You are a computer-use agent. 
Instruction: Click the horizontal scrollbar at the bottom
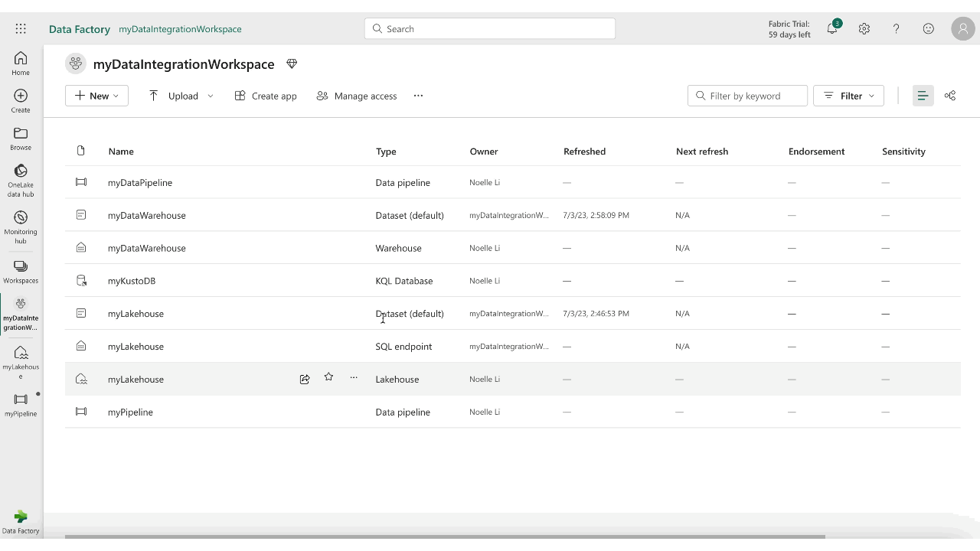point(445,536)
